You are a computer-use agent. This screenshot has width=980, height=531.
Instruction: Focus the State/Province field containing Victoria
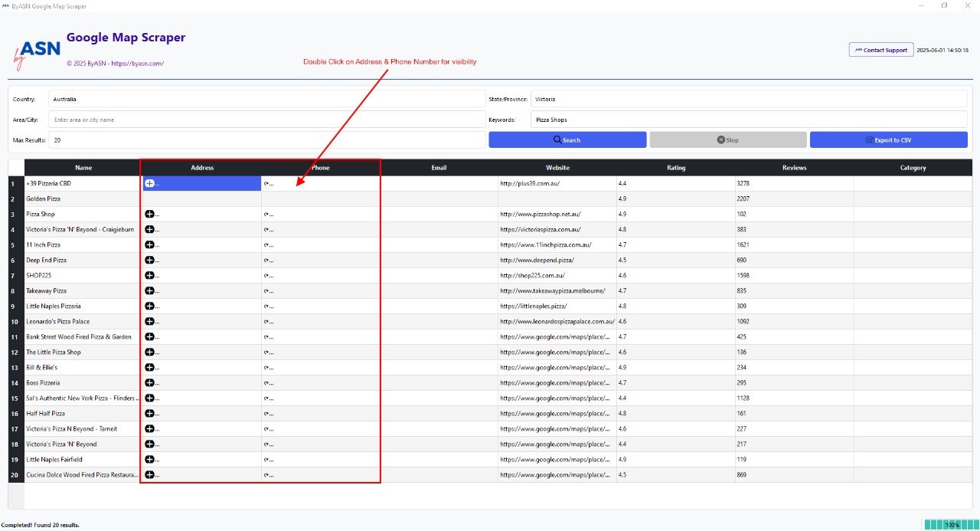click(749, 99)
